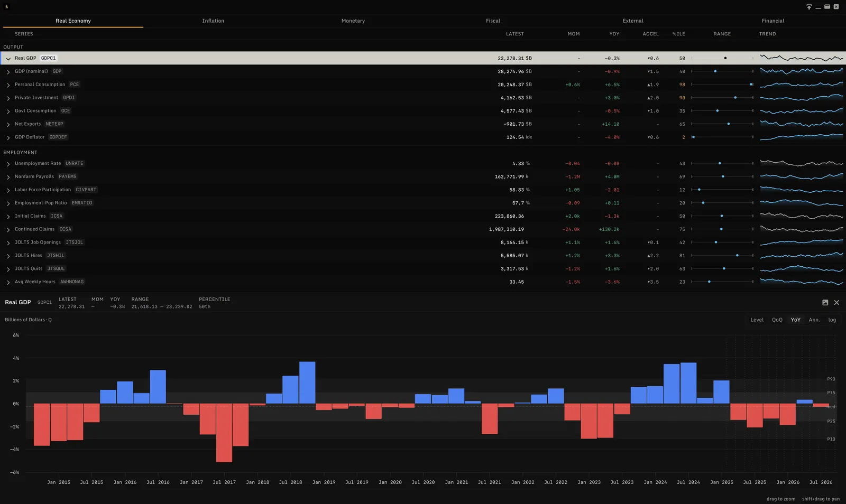Screen dimensions: 846x504
Task: Close the Real GDP chart panel
Action: 836,303
